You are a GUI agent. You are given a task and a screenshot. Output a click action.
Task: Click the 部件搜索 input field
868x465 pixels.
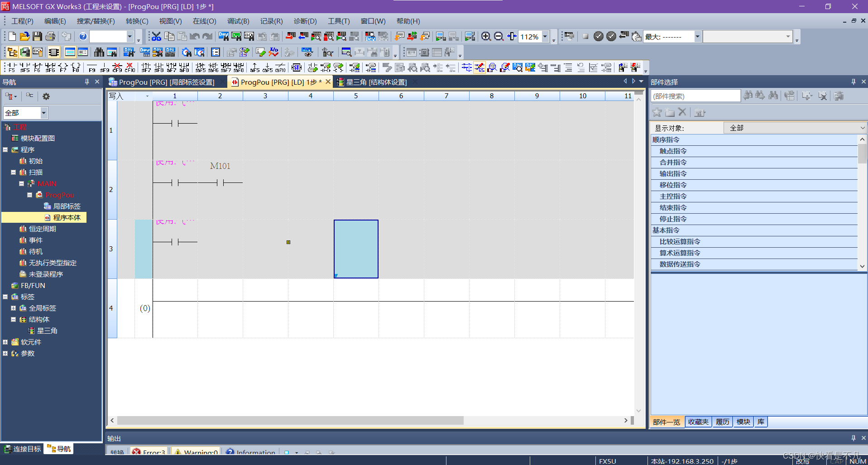point(695,96)
